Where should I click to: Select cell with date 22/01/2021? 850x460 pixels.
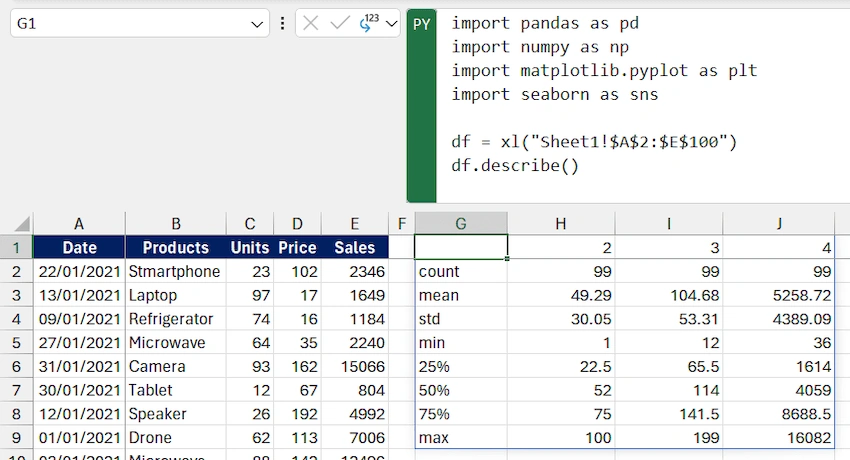(x=79, y=271)
